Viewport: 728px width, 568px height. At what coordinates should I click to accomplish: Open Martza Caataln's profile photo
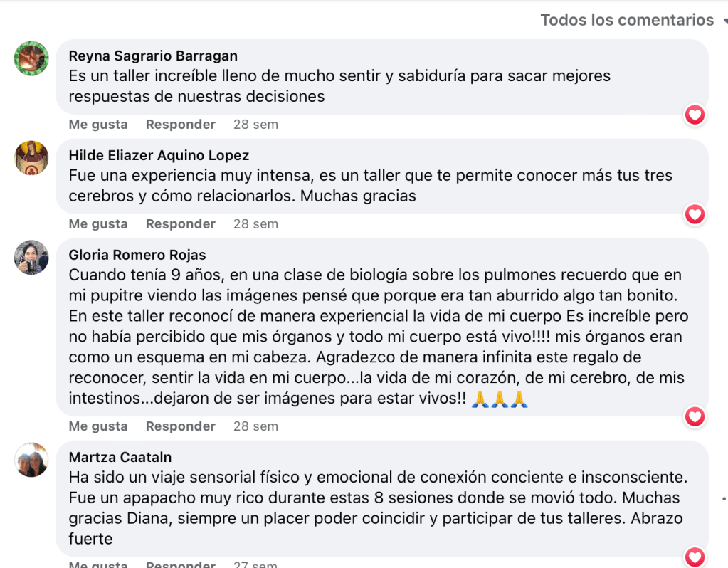click(x=31, y=460)
